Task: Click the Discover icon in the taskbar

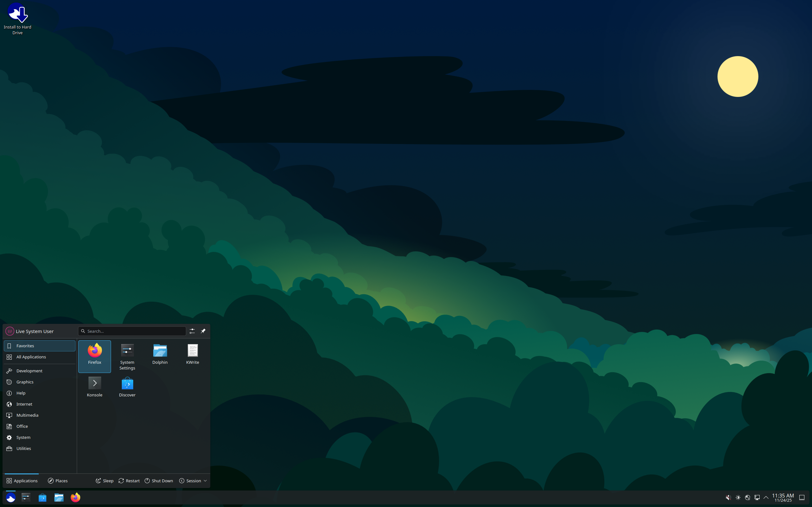Action: [42, 497]
